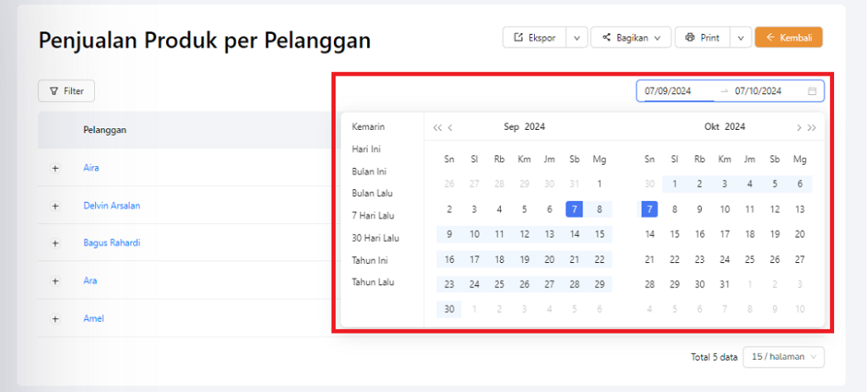868x392 pixels.
Task: Click the orange Kembali button
Action: tap(789, 37)
